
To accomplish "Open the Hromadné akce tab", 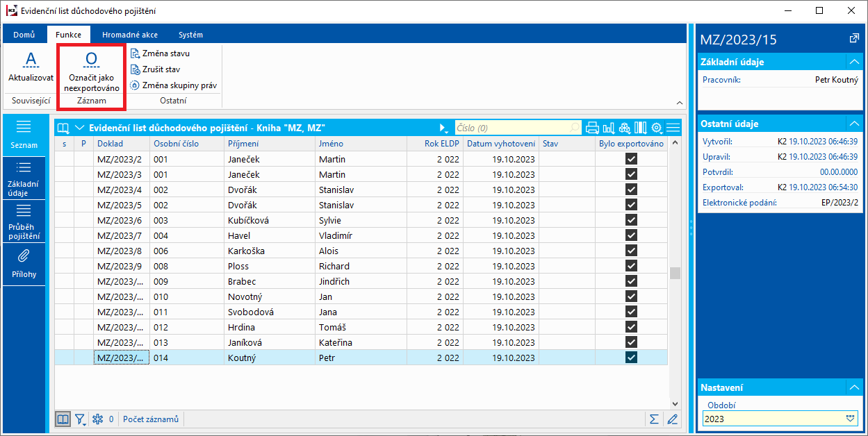I will click(x=130, y=34).
